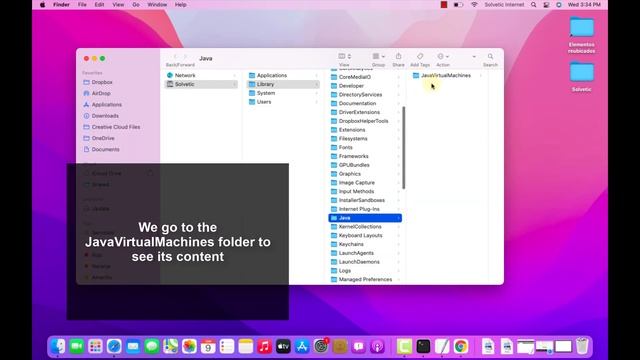
Task: Select the Keychains folder
Action: 365,244
